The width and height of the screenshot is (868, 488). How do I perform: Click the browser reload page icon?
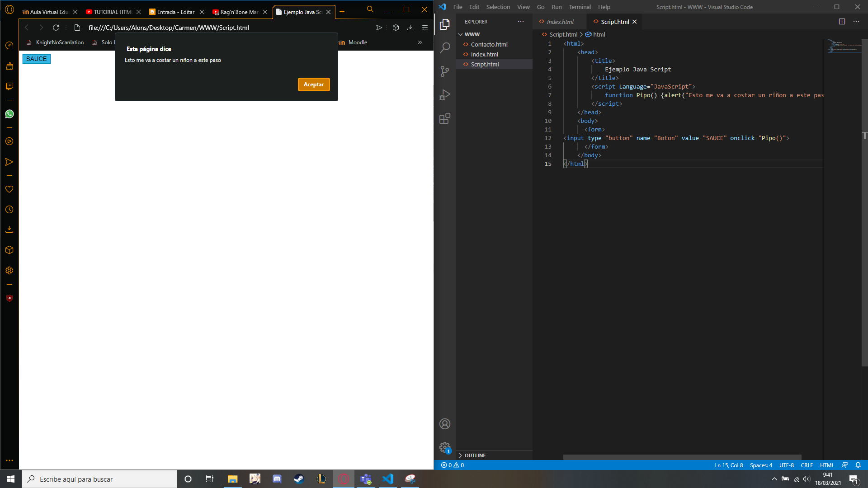pyautogui.click(x=56, y=28)
